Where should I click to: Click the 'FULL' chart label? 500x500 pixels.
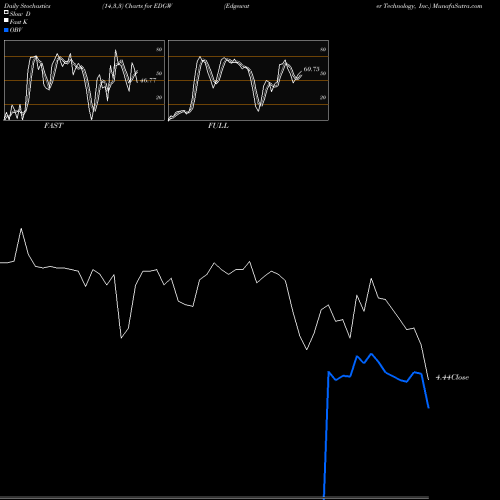tap(218, 126)
